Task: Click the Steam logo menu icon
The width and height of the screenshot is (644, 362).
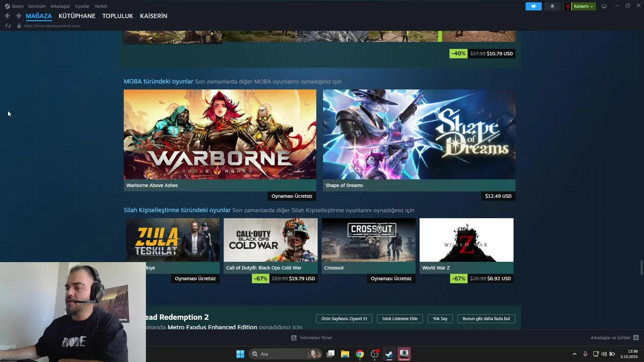Action: [7, 6]
